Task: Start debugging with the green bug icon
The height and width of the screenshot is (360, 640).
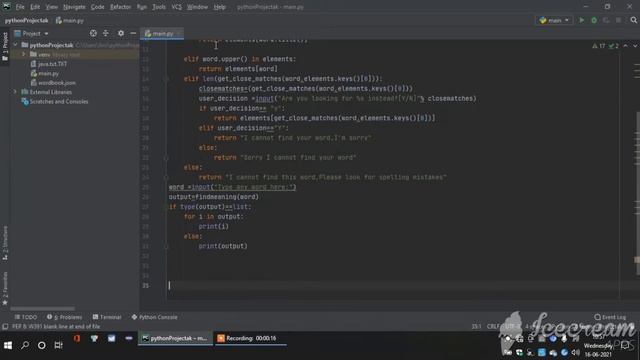Action: pos(594,20)
